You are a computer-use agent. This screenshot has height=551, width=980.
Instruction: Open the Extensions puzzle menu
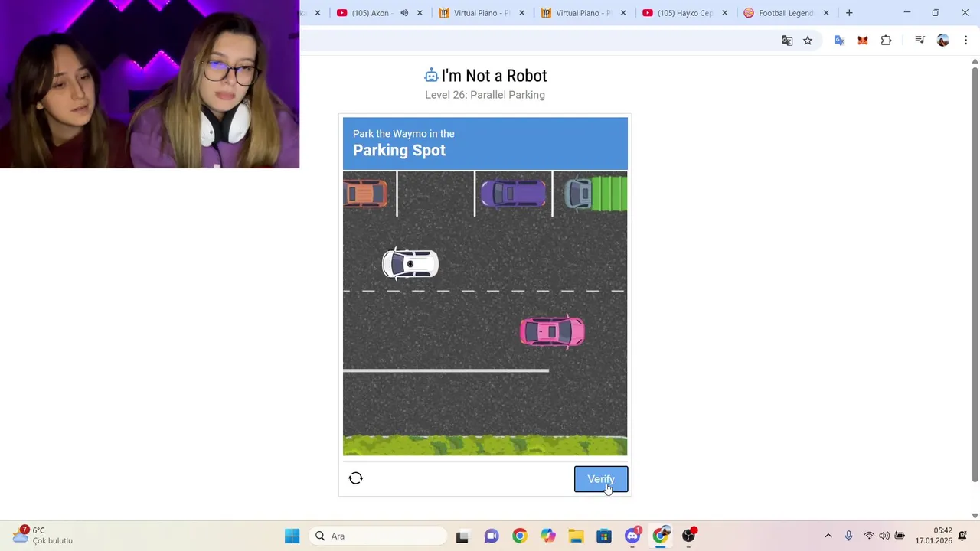click(x=887, y=41)
